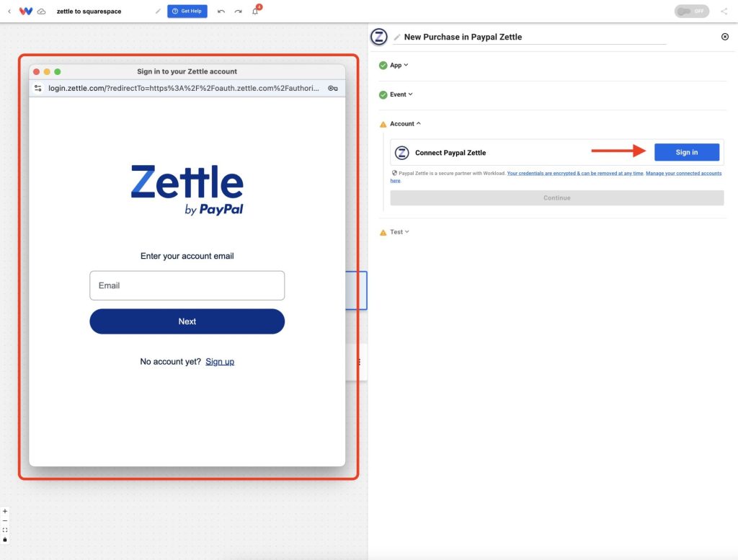Viewport: 738px width, 560px height.
Task: Click the site settings icon in the address bar
Action: click(x=38, y=88)
